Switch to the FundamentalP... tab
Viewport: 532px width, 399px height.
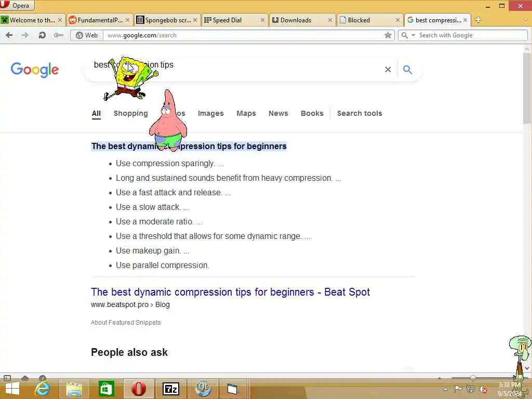coord(99,20)
